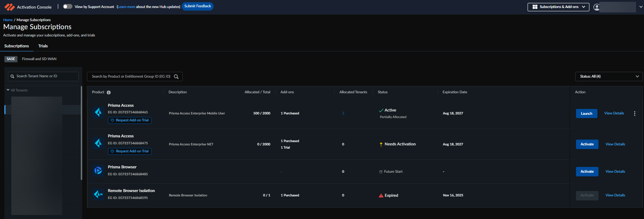This screenshot has width=644, height=219.
Task: Select the Firewall and SD-WAN tab
Action: [39, 59]
